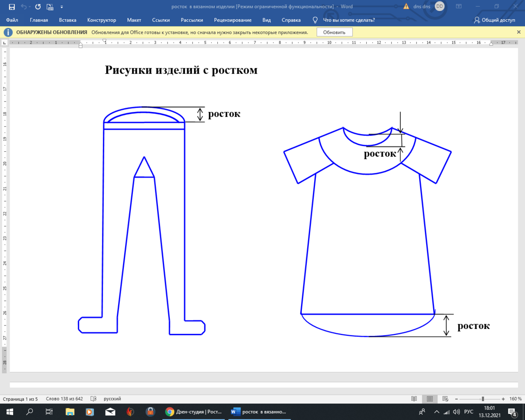This screenshot has width=525, height=420.
Task: Click the ruler tab selector icon
Action: click(4, 43)
